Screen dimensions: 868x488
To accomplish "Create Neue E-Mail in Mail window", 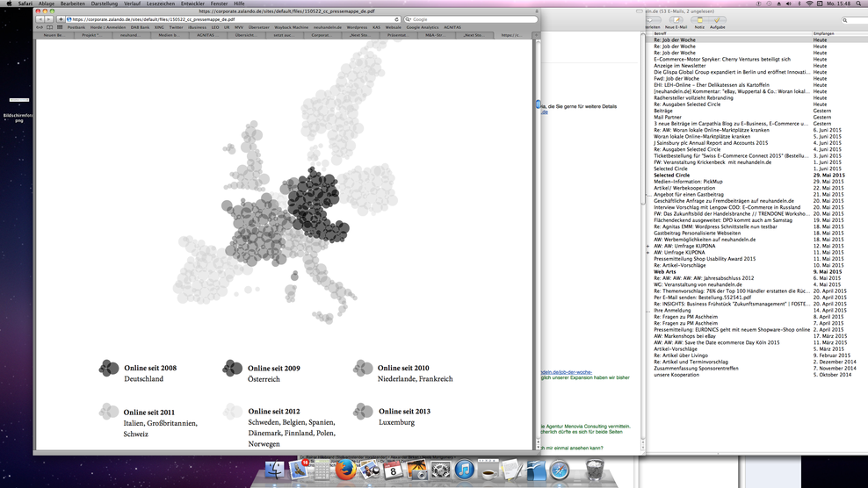I will pyautogui.click(x=676, y=23).
